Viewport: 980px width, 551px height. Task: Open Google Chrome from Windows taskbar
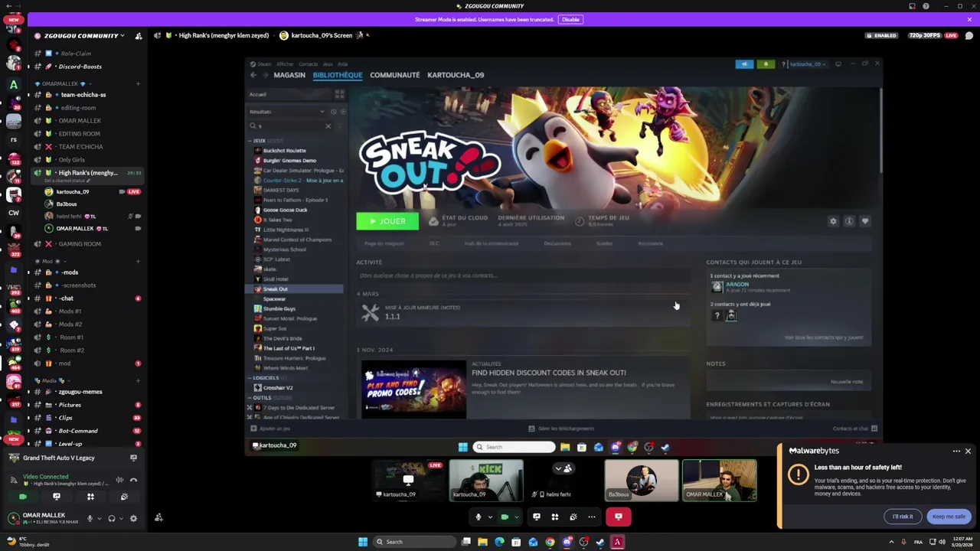point(550,542)
